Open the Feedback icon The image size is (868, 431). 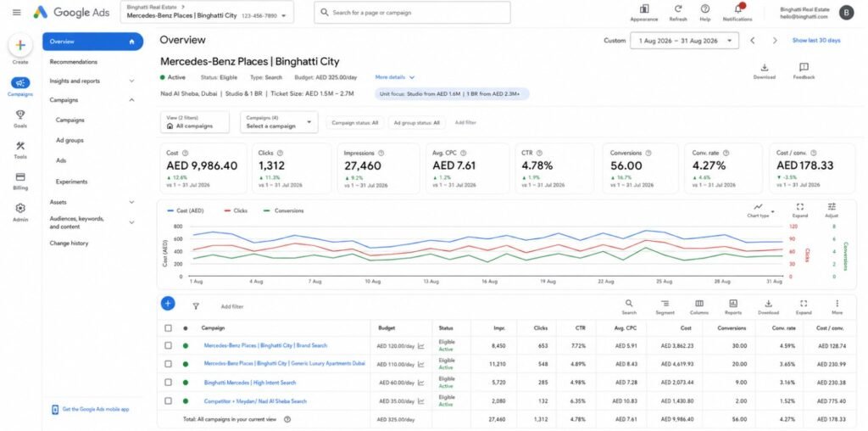(804, 68)
